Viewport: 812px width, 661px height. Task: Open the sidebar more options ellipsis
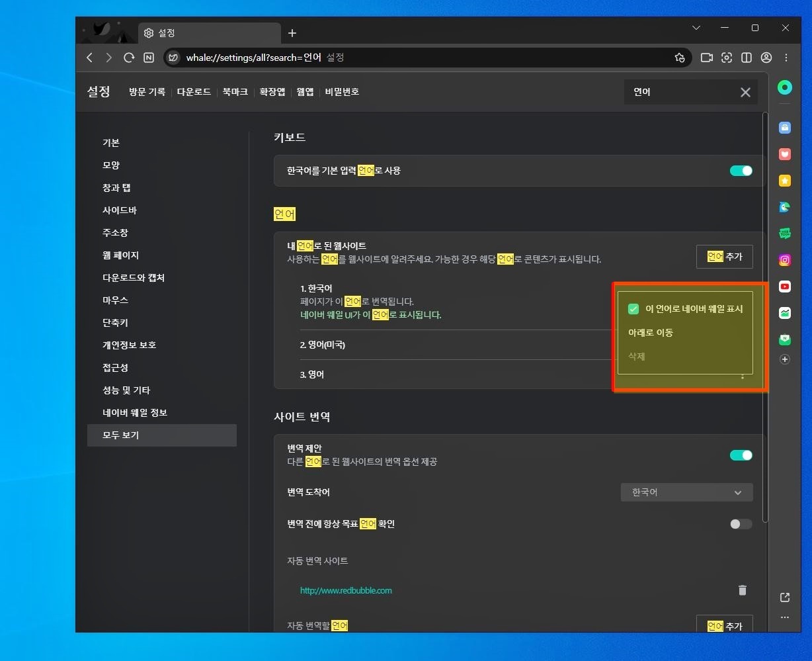coord(785,617)
